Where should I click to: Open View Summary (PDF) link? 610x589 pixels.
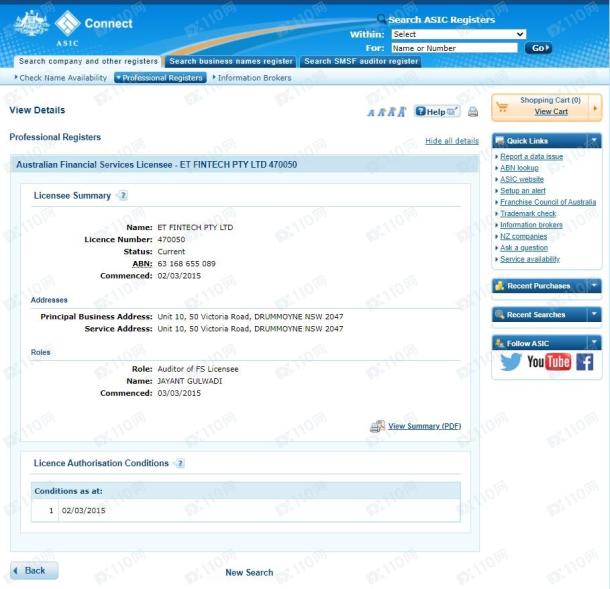[424, 427]
